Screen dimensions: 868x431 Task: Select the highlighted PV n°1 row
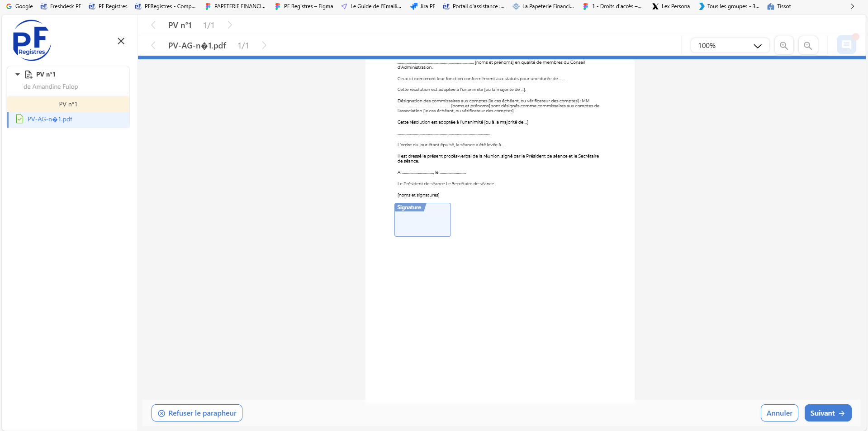pos(68,104)
